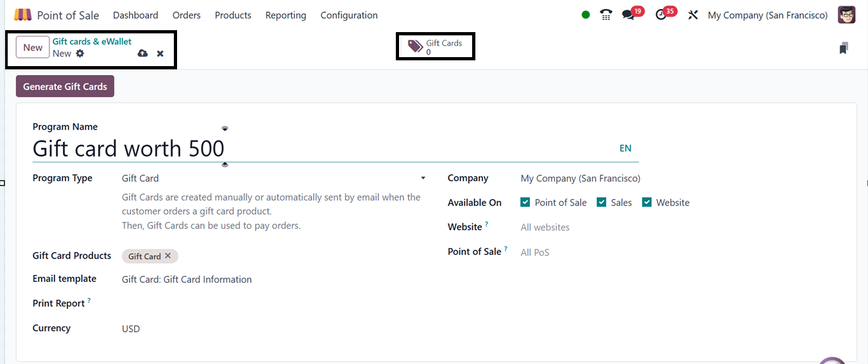This screenshot has width=868, height=364.
Task: Open the user avatar menu
Action: (x=846, y=15)
